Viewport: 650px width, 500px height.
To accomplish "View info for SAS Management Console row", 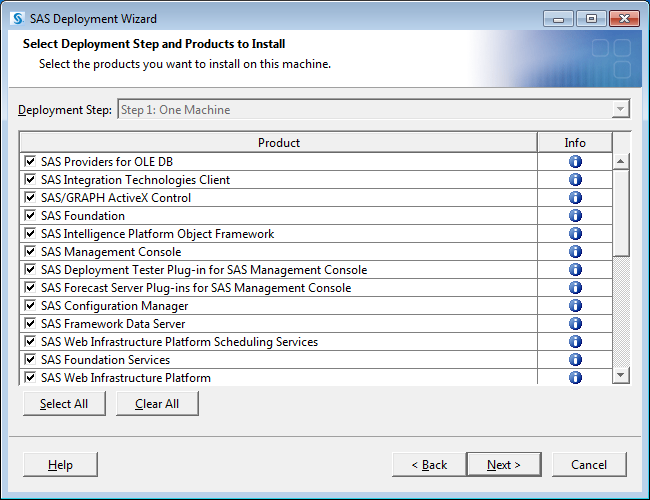I will tap(575, 252).
